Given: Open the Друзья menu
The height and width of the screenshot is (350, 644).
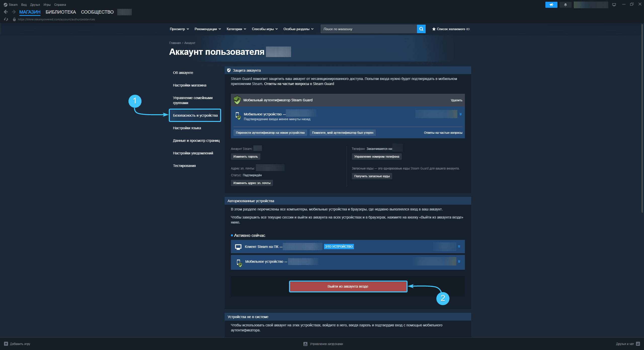Looking at the screenshot, I should click(35, 5).
